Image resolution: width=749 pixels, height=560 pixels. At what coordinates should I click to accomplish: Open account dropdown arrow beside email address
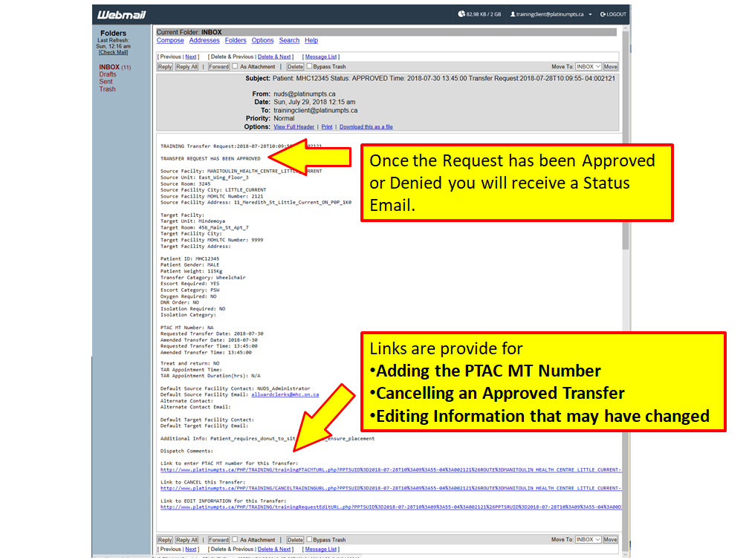click(590, 14)
